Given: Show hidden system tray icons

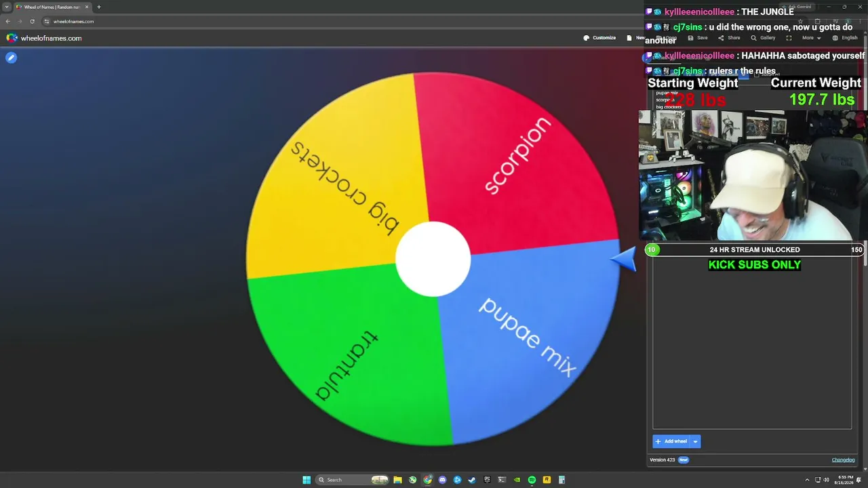Looking at the screenshot, I should tap(807, 480).
